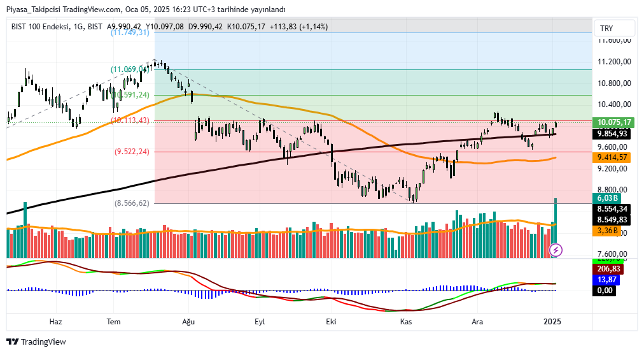Click the black 9.854,93 moving average tag

coord(612,134)
